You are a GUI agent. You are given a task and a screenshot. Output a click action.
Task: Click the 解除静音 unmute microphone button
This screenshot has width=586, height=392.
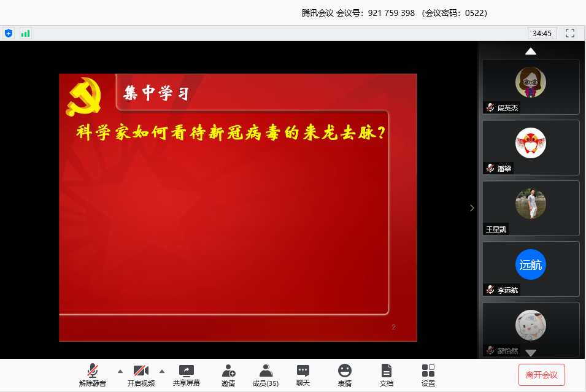(x=92, y=374)
